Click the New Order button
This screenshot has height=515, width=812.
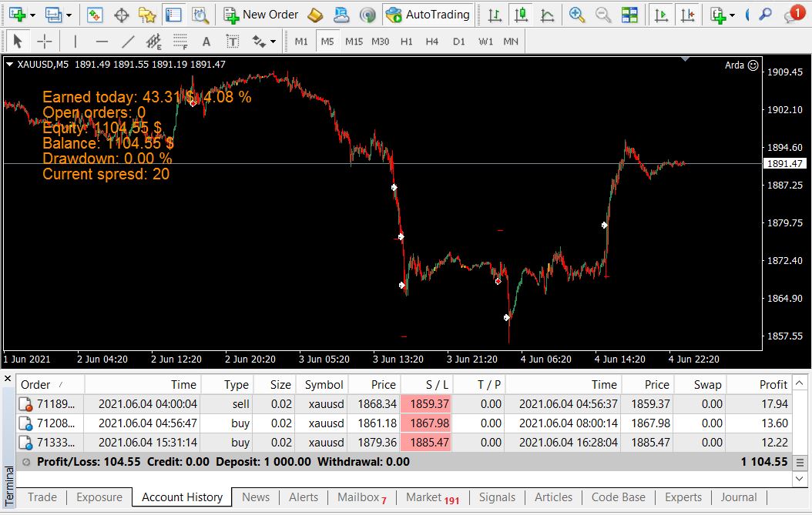[261, 15]
